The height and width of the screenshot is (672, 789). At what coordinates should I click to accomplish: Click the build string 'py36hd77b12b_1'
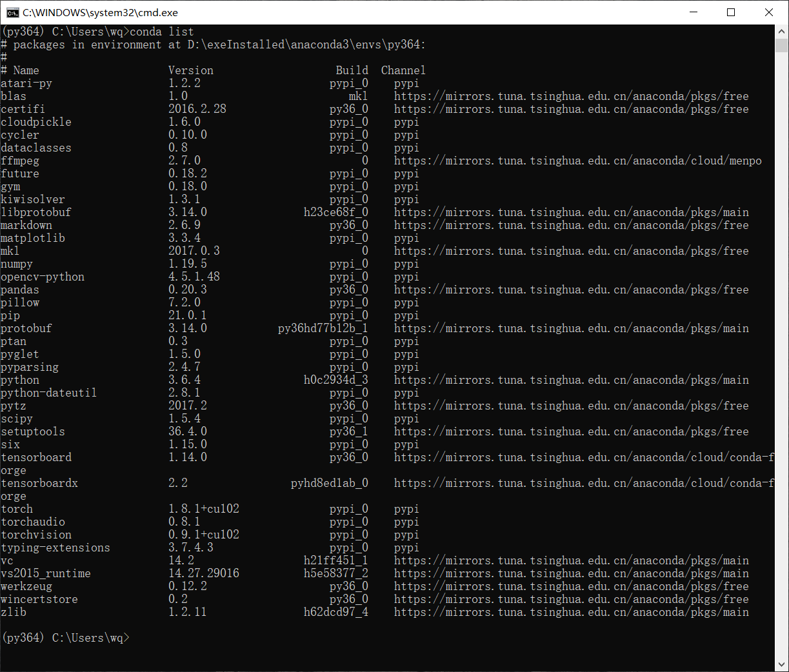(323, 328)
